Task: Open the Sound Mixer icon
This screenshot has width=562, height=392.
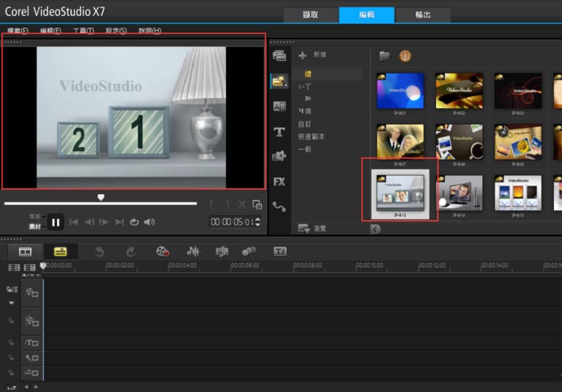Action: [193, 252]
